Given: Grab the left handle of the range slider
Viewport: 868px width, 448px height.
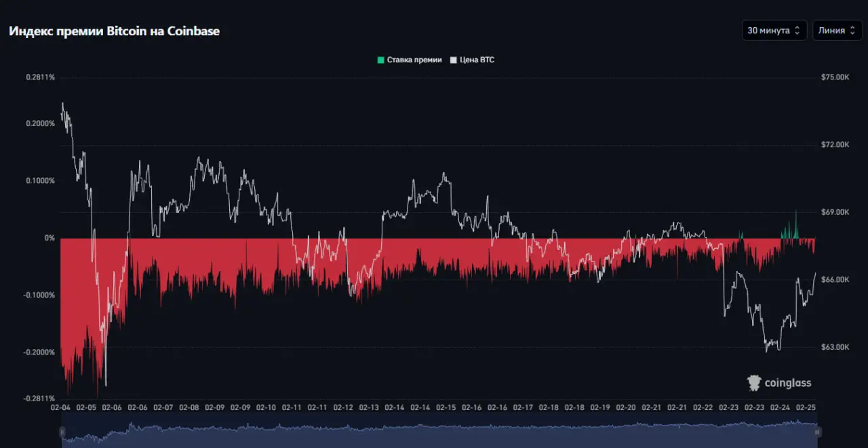Looking at the screenshot, I should point(62,432).
